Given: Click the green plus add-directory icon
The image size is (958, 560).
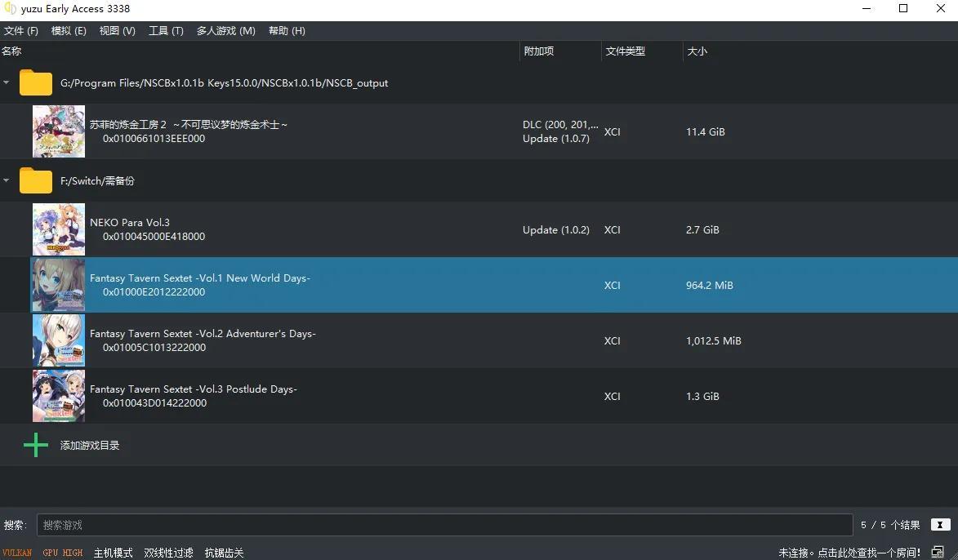Looking at the screenshot, I should 35,445.
